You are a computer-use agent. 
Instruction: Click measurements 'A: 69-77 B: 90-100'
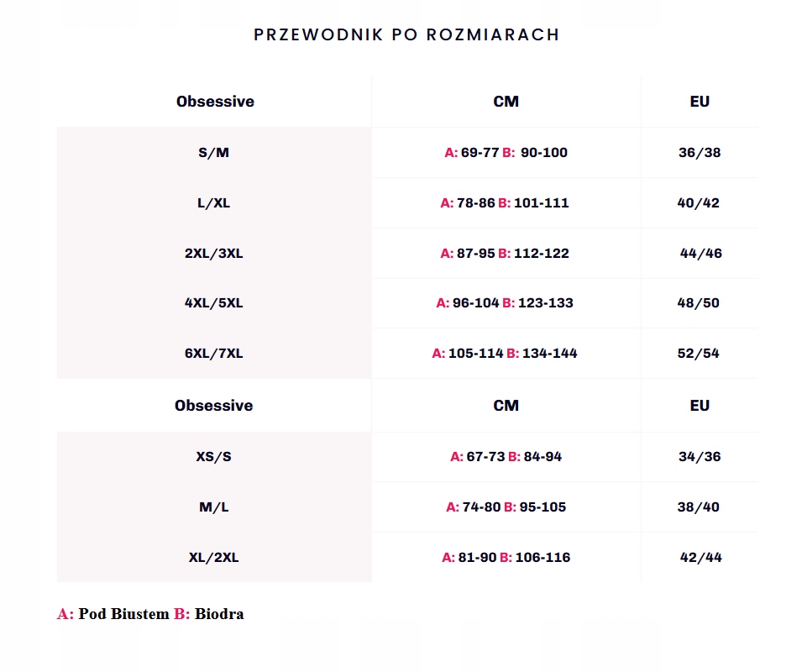tap(506, 153)
